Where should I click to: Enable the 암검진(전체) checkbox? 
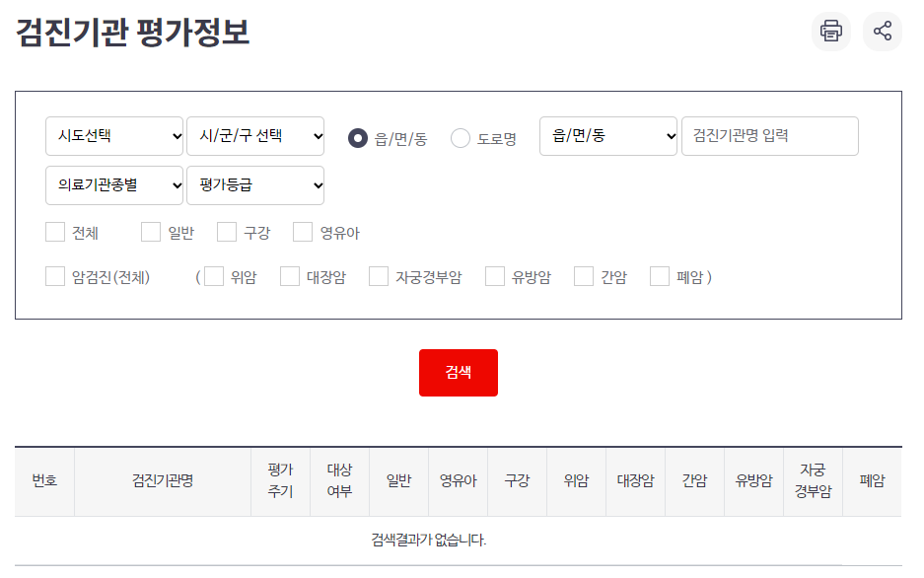click(x=54, y=276)
